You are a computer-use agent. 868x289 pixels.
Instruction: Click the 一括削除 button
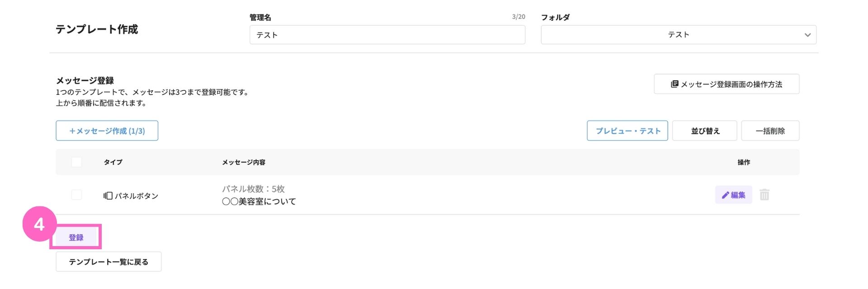(x=770, y=131)
